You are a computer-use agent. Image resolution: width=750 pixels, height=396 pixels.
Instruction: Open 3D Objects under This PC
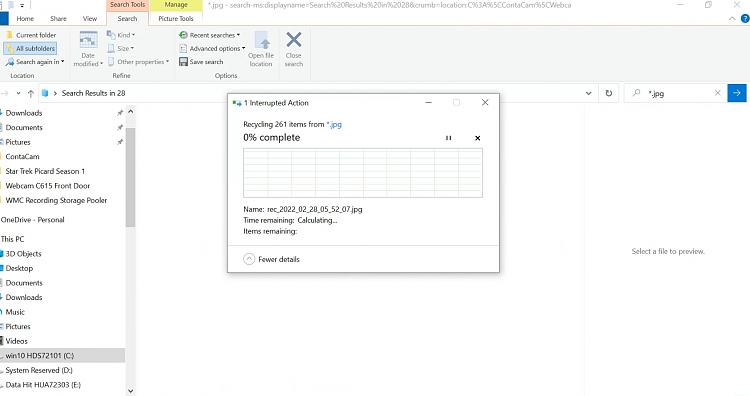point(23,254)
